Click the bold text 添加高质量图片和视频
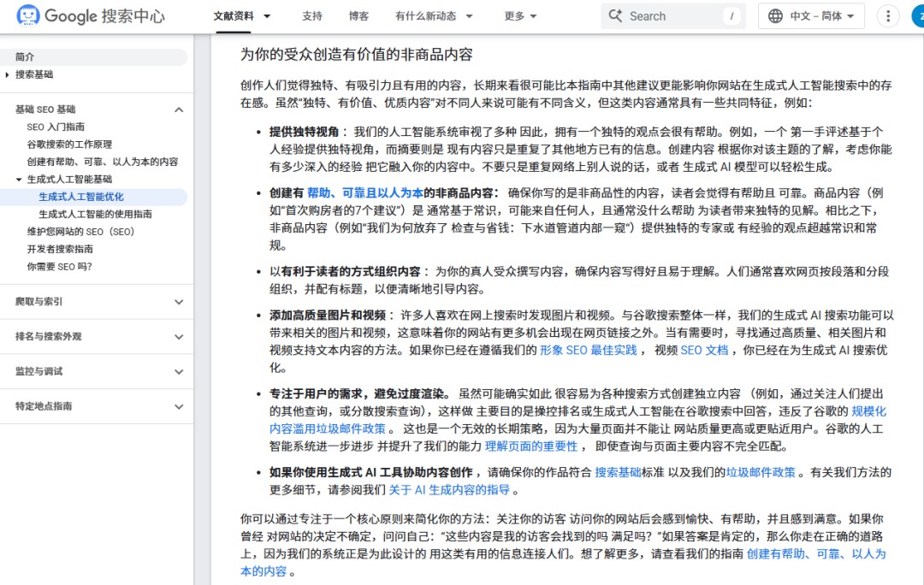 tap(328, 316)
